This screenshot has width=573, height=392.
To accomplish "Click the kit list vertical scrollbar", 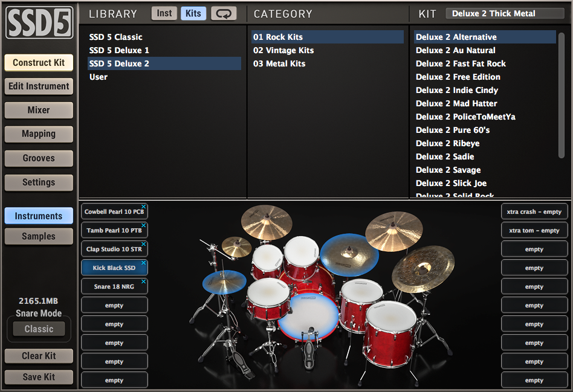I will [x=562, y=95].
